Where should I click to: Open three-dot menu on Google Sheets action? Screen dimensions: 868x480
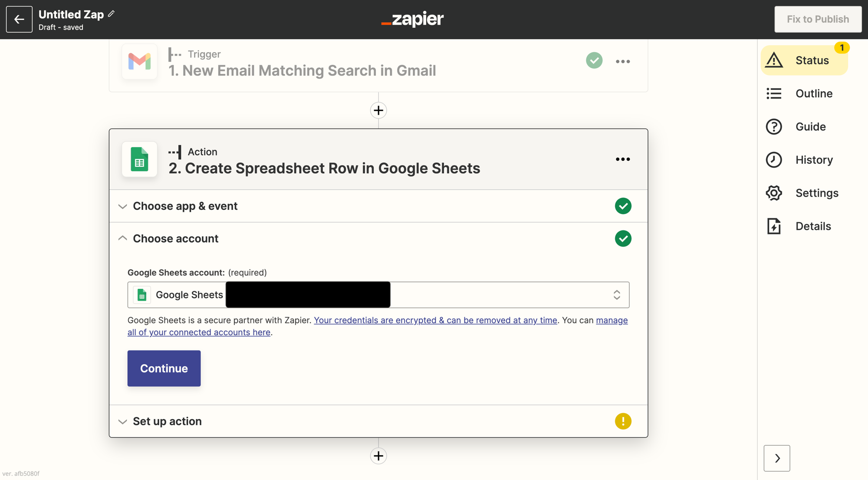(x=623, y=159)
